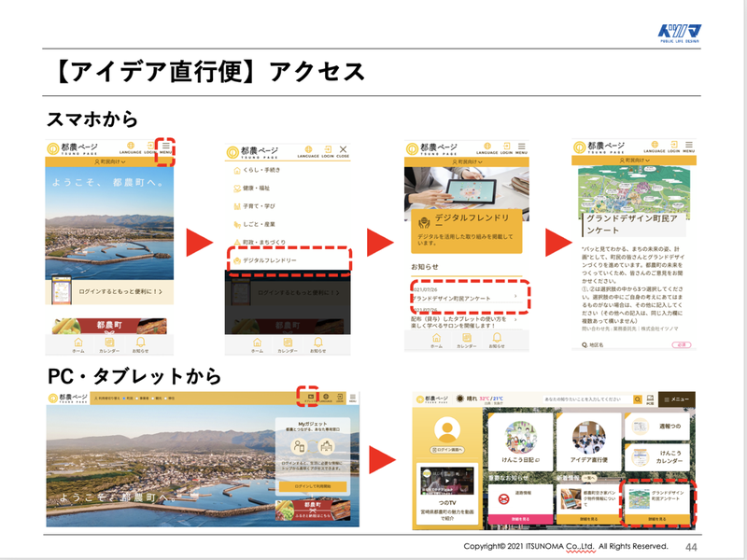Click 詳細を見る under the グランドデザイン町民アンケート card
Screen dimensions: 747x560
657,519
